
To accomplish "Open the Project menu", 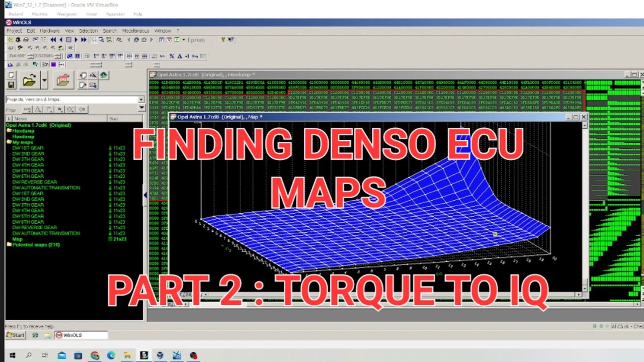I will coord(14,31).
